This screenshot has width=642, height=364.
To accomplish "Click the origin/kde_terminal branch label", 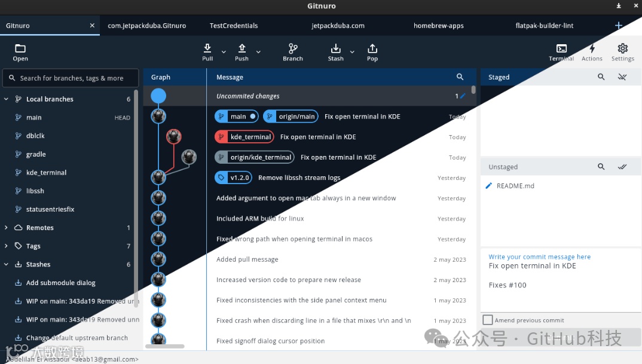I will point(254,157).
